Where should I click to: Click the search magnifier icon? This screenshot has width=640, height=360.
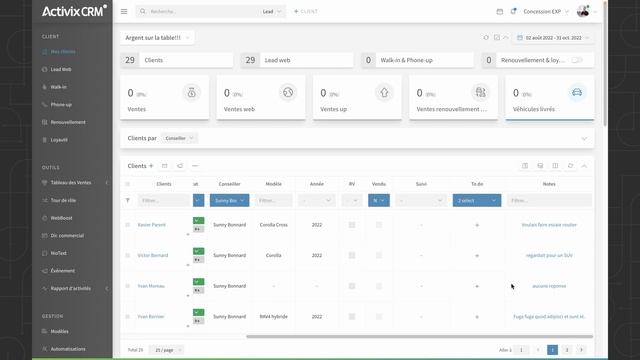142,11
